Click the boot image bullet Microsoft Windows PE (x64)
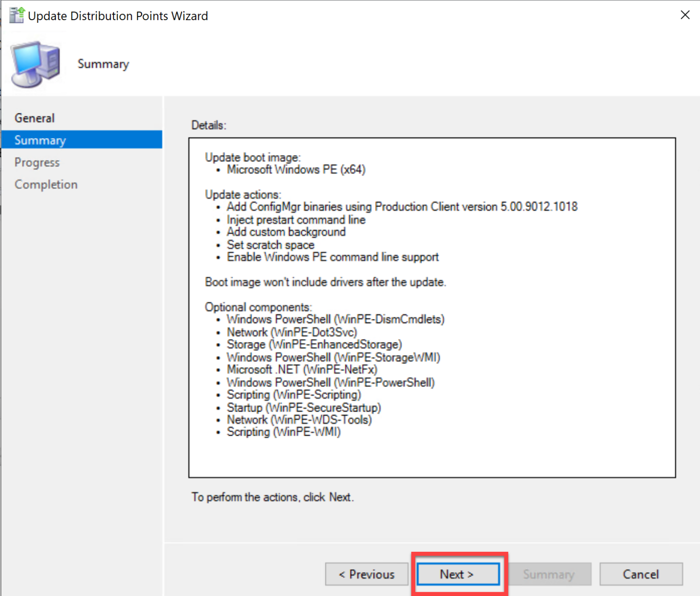 (x=295, y=169)
